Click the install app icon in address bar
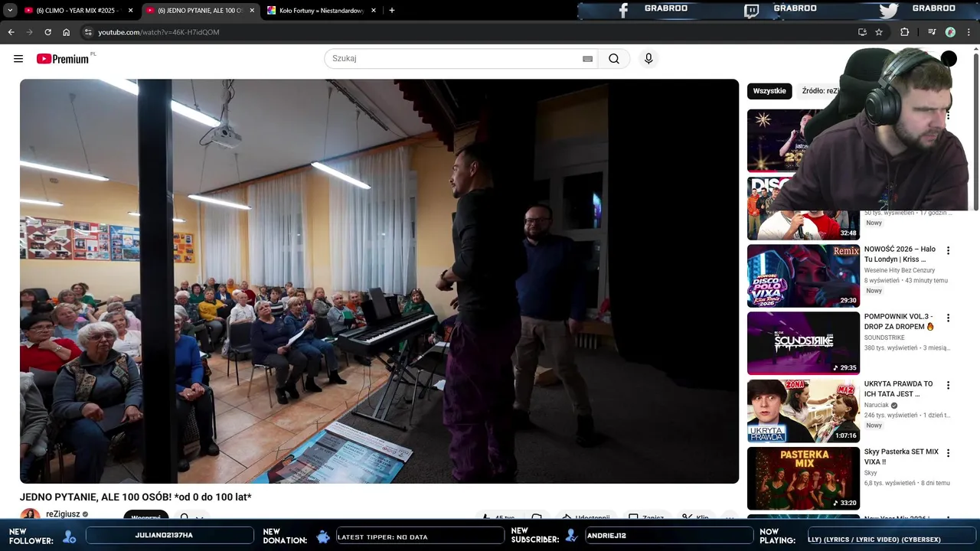The height and width of the screenshot is (551, 980). pyautogui.click(x=862, y=32)
